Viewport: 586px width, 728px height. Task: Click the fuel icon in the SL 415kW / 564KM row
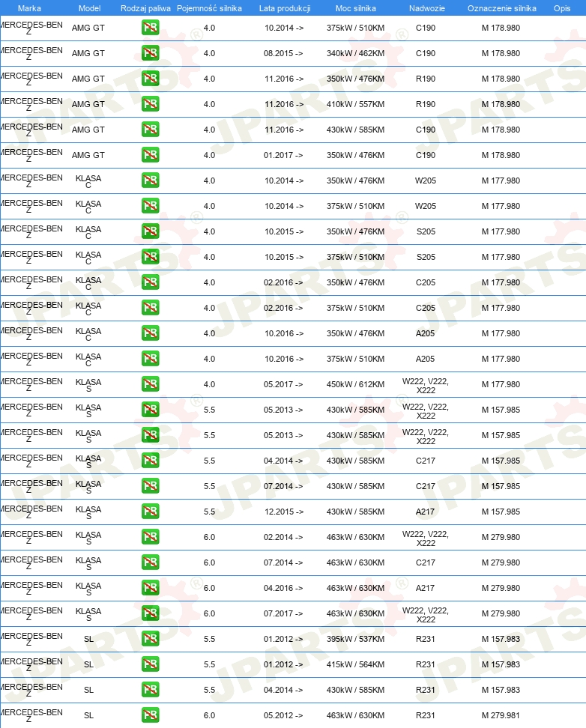pyautogui.click(x=150, y=664)
